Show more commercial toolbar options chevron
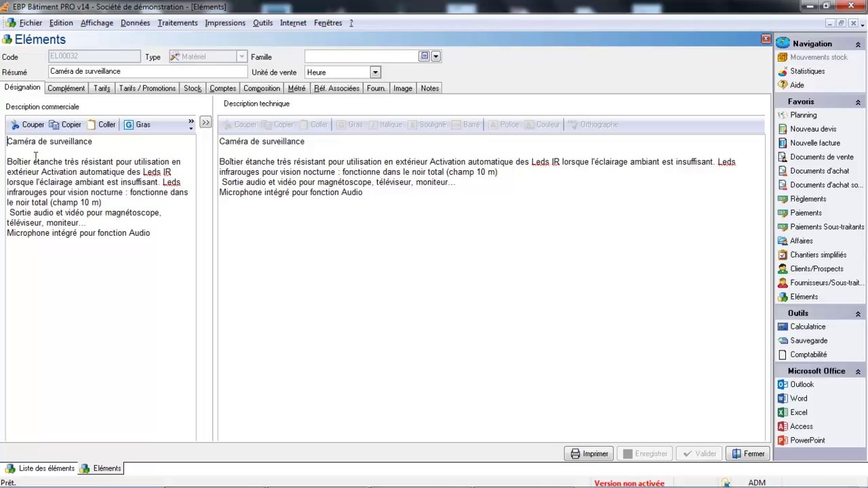This screenshot has height=488, width=868. pos(191,125)
